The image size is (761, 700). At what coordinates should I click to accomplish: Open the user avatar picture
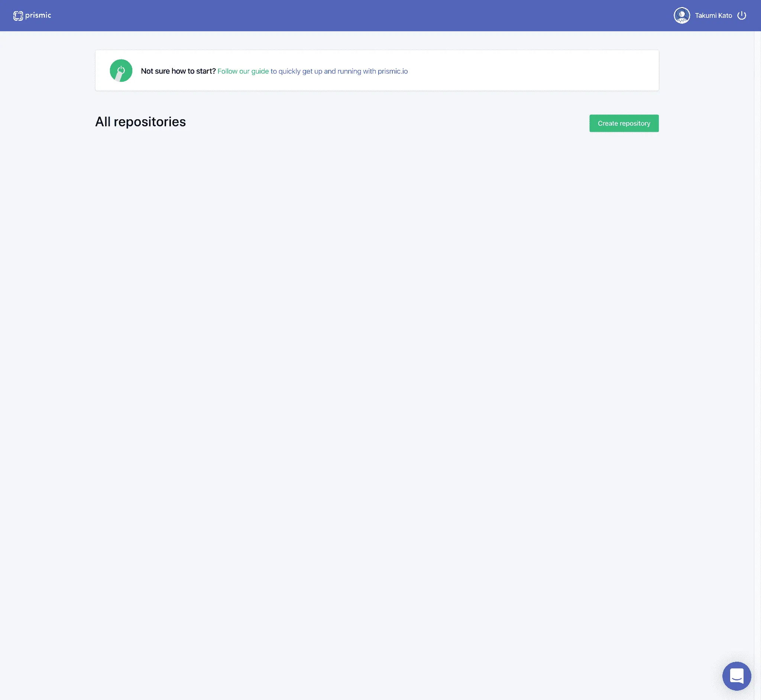point(681,16)
